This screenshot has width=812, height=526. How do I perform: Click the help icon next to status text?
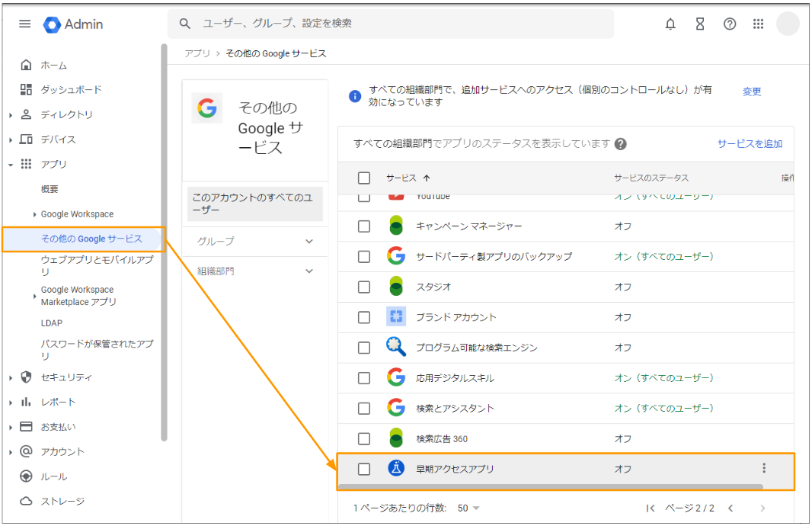coord(620,144)
